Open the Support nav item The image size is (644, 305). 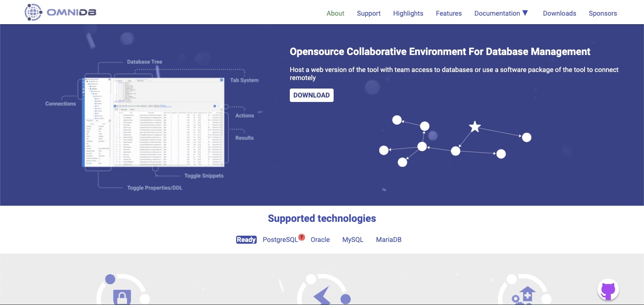coord(369,13)
